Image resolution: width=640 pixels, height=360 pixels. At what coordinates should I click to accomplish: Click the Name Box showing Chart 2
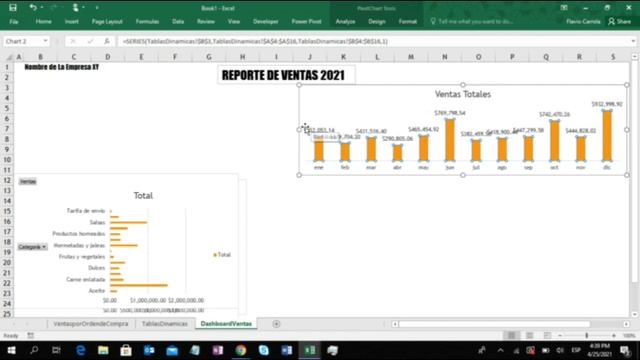tap(22, 41)
